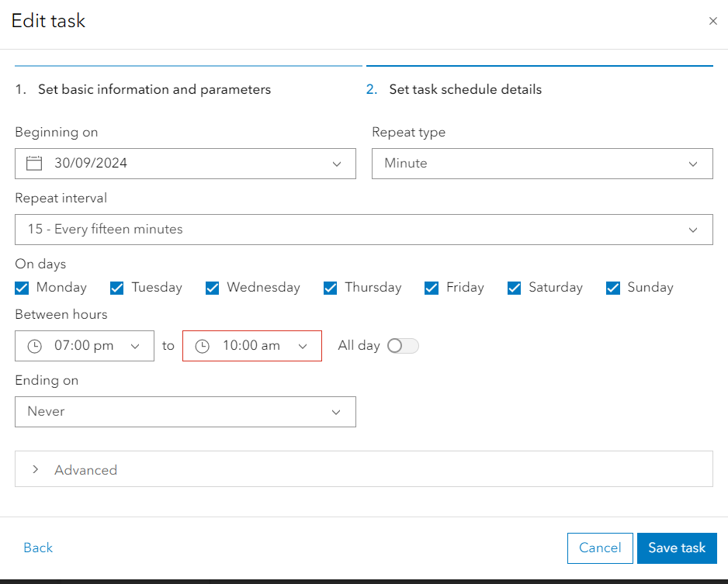Uncheck the Sunday checkbox
The height and width of the screenshot is (584, 728).
coord(613,288)
